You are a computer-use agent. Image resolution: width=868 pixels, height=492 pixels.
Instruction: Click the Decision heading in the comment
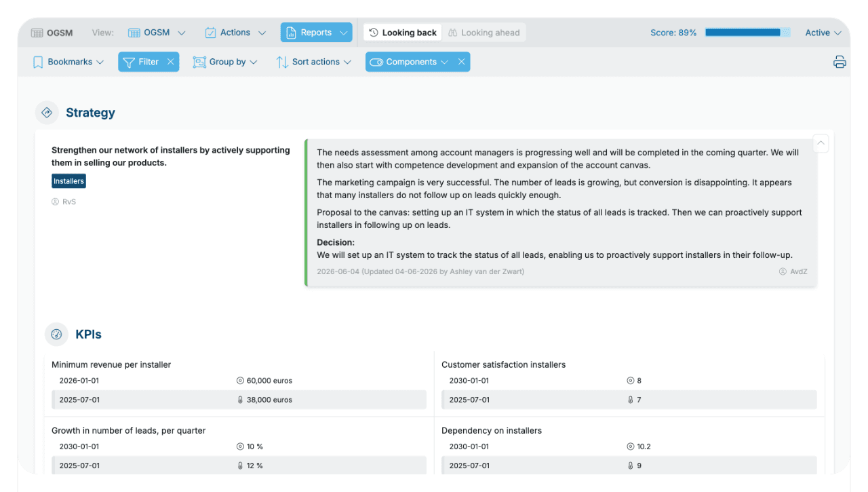tap(336, 242)
